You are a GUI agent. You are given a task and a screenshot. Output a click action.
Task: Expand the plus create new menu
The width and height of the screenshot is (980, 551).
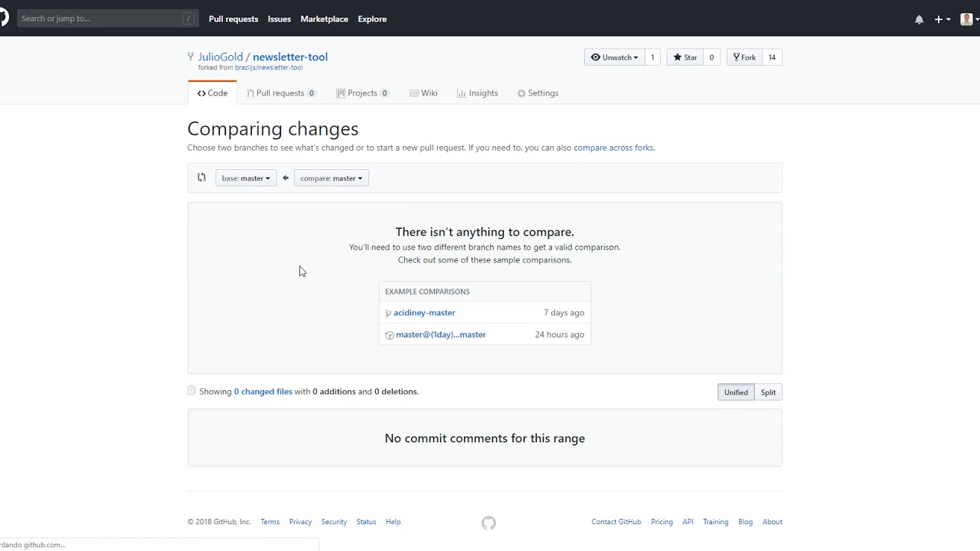942,19
